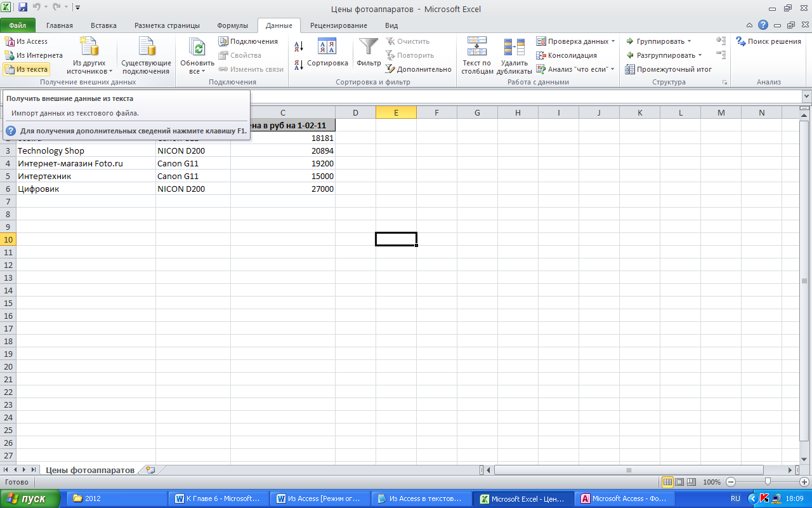Image resolution: width=812 pixels, height=508 pixels.
Task: Switch to Normal view button
Action: [667, 482]
